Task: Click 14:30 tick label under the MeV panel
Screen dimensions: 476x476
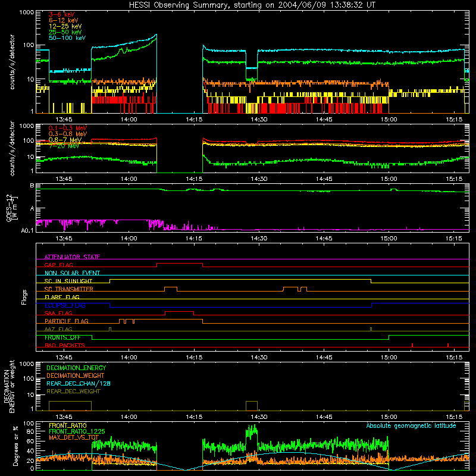Action: pos(259,179)
